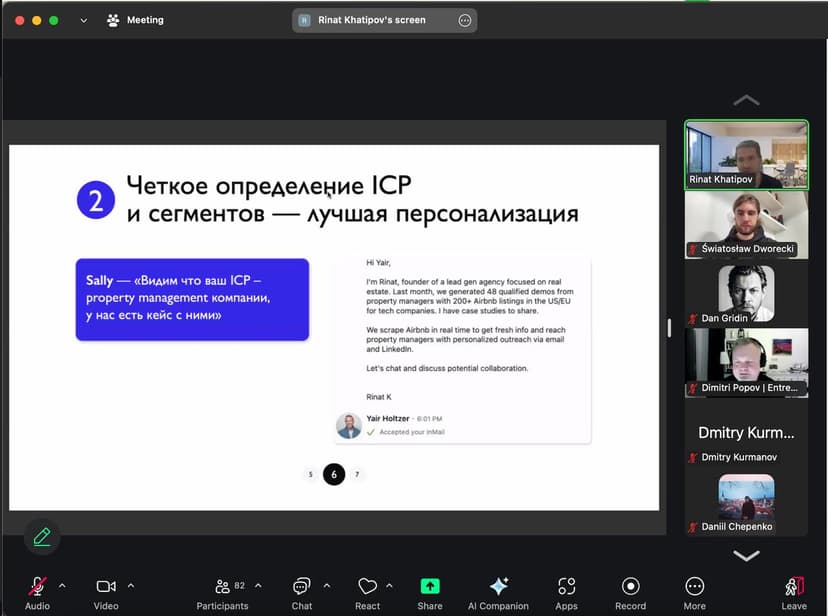Open the Chat panel
Image resolution: width=828 pixels, height=616 pixels.
[x=301, y=592]
